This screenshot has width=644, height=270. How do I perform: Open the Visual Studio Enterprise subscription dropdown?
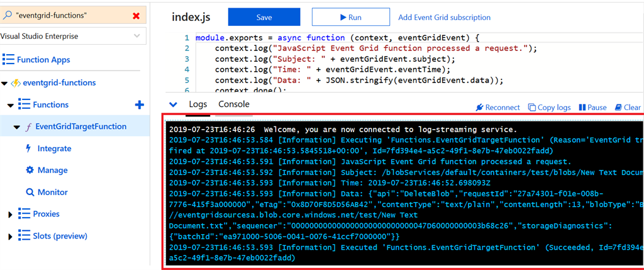137,37
